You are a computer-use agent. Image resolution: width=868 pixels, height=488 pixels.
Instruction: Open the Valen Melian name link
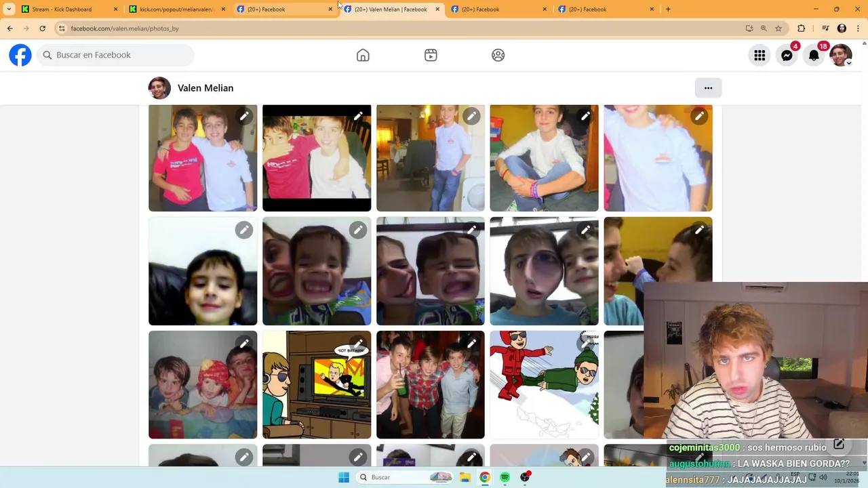point(205,88)
